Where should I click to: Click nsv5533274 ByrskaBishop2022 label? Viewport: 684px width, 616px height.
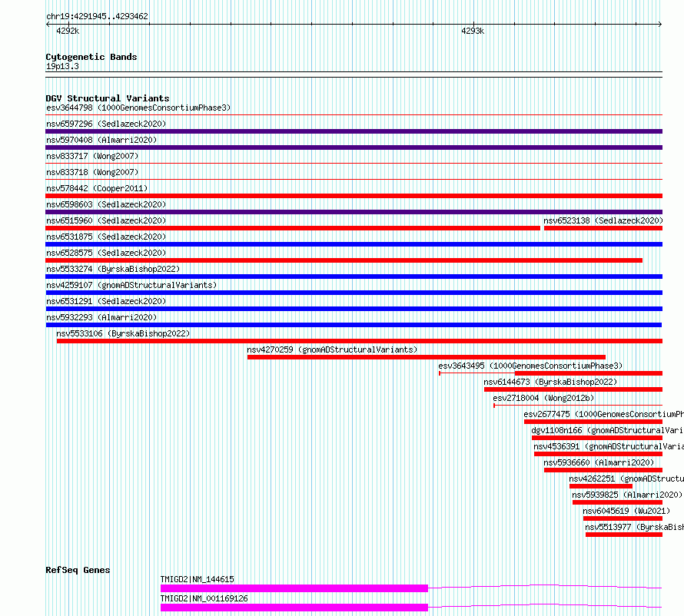(113, 269)
